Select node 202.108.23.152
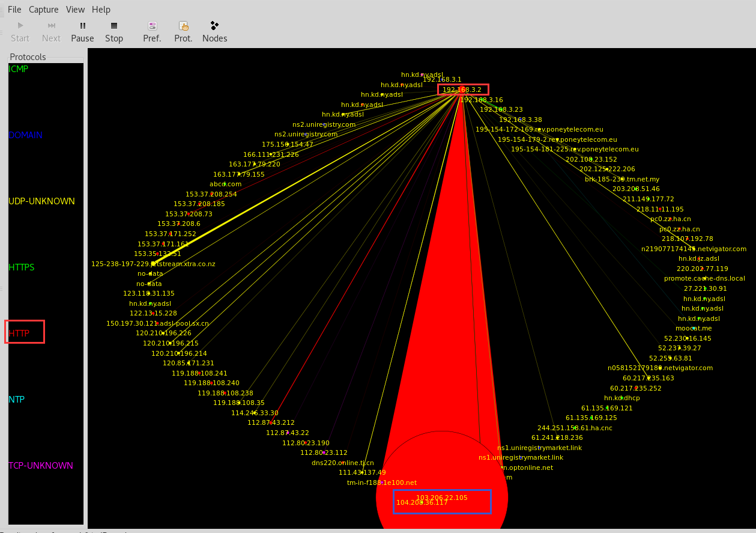This screenshot has width=756, height=533. coord(591,159)
